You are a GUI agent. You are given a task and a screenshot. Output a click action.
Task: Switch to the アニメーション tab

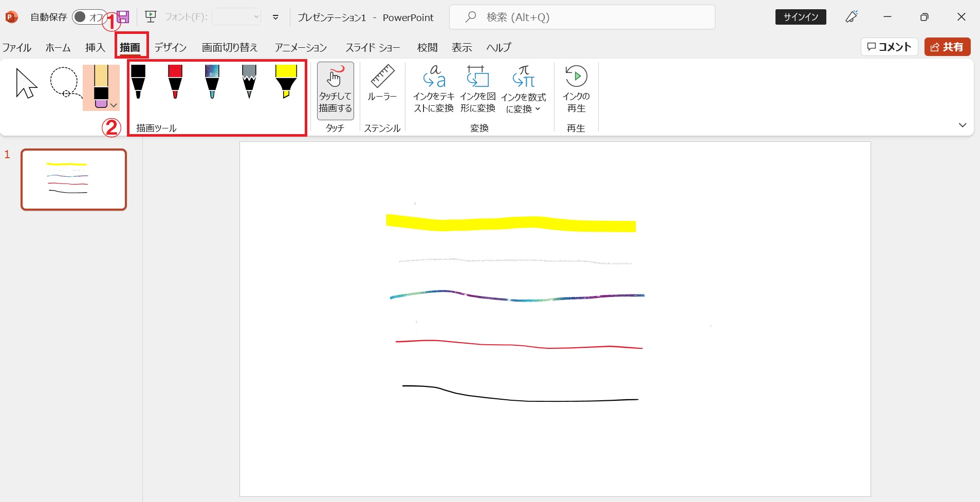pos(301,47)
